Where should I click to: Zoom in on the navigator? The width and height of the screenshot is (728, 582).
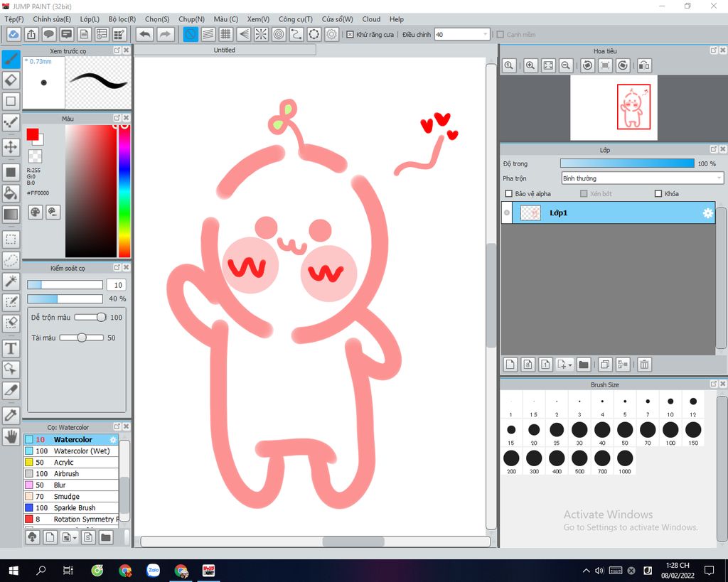(x=530, y=65)
